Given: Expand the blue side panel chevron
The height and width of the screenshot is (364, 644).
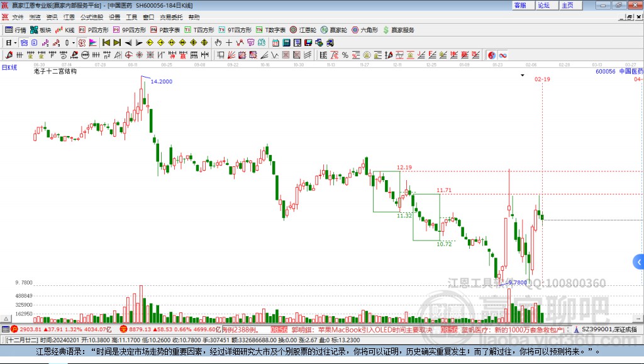Looking at the screenshot, I should (x=639, y=262).
